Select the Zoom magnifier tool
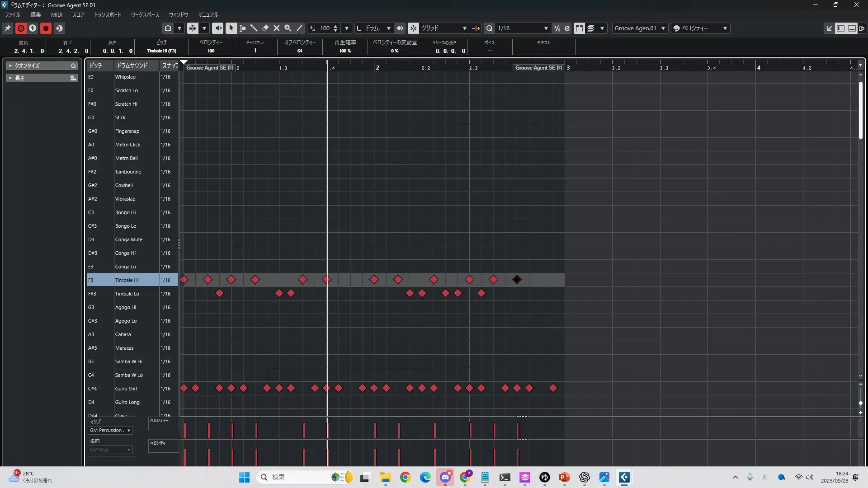868x488 pixels. click(x=288, y=28)
